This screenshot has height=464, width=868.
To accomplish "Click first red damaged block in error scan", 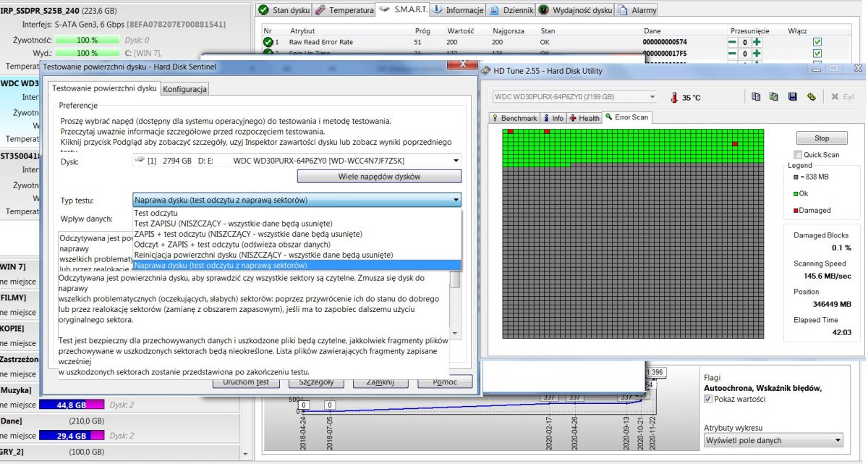I will [511, 131].
